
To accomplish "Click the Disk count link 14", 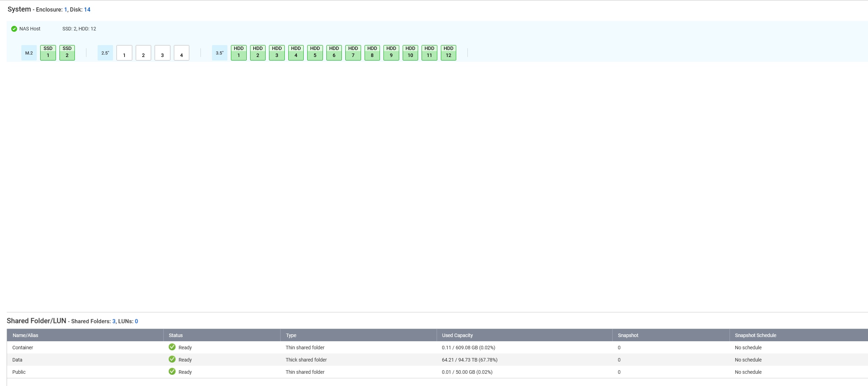I will 87,10.
